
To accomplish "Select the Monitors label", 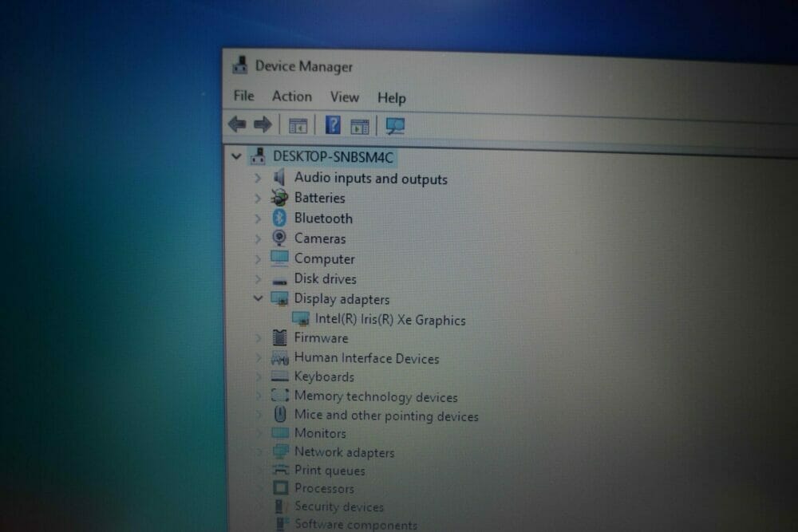I will pyautogui.click(x=320, y=433).
